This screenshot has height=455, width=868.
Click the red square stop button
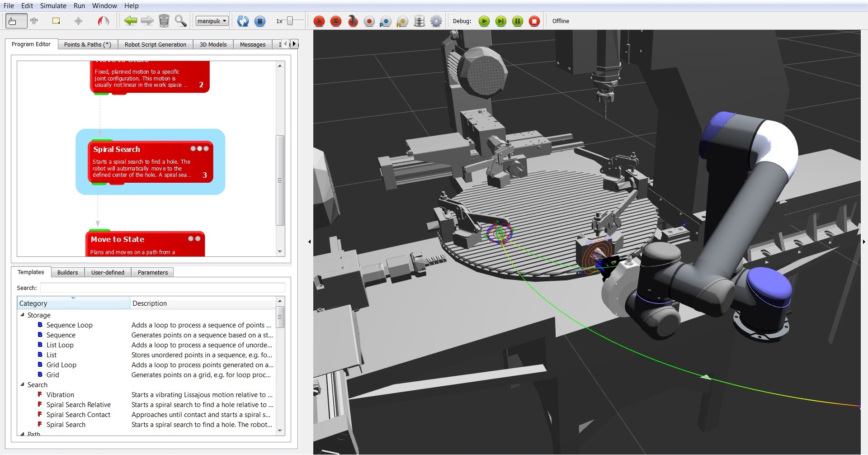point(336,21)
